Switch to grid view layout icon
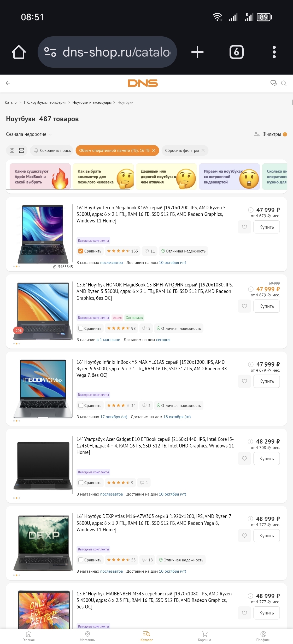This screenshot has height=644, width=293. 12,151
